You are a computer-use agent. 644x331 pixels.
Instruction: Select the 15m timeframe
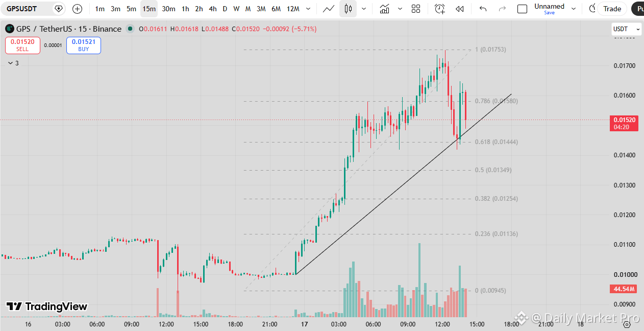pyautogui.click(x=149, y=9)
